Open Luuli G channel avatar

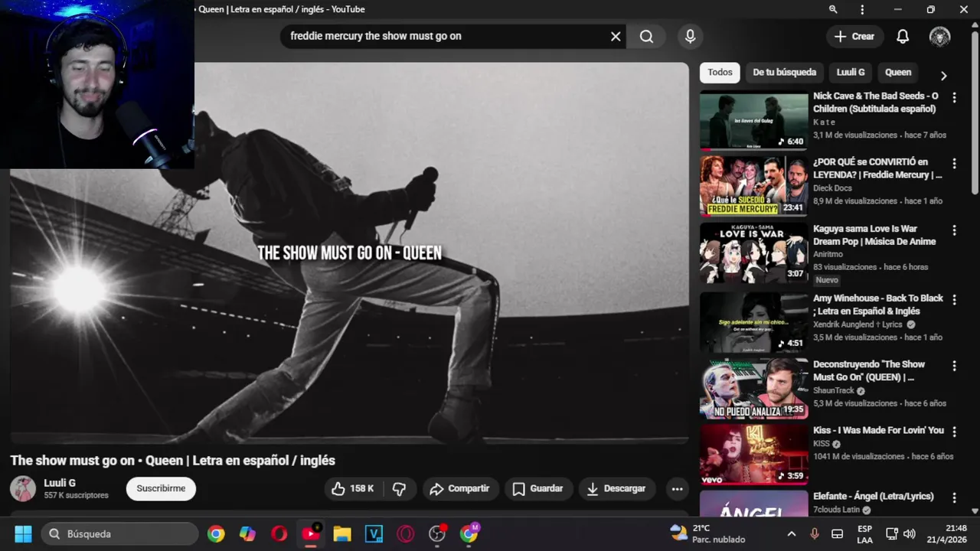(x=23, y=488)
